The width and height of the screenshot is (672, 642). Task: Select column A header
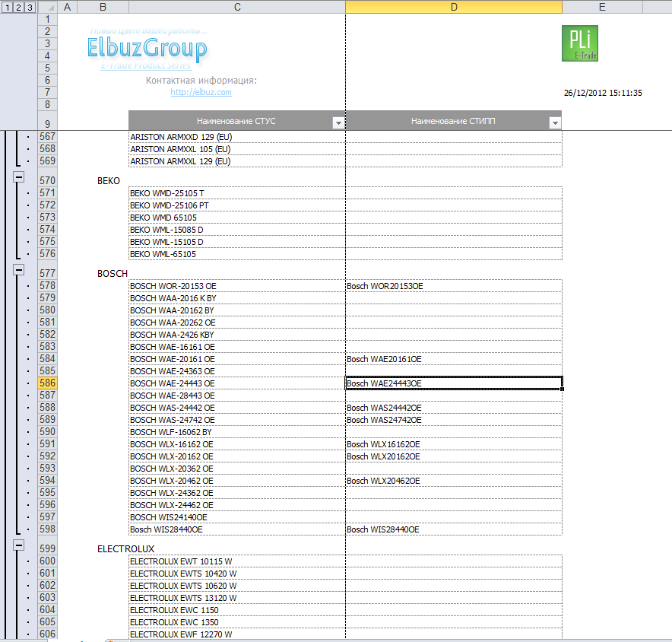pyautogui.click(x=68, y=7)
